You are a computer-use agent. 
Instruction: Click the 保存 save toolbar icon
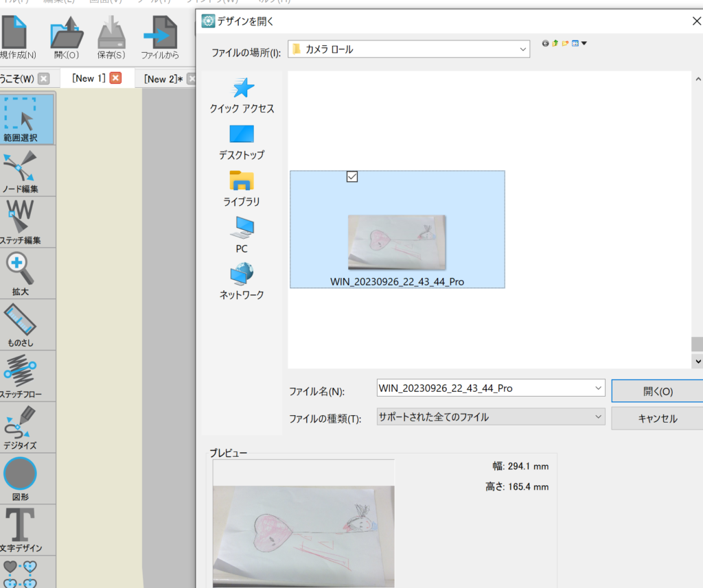tap(111, 36)
